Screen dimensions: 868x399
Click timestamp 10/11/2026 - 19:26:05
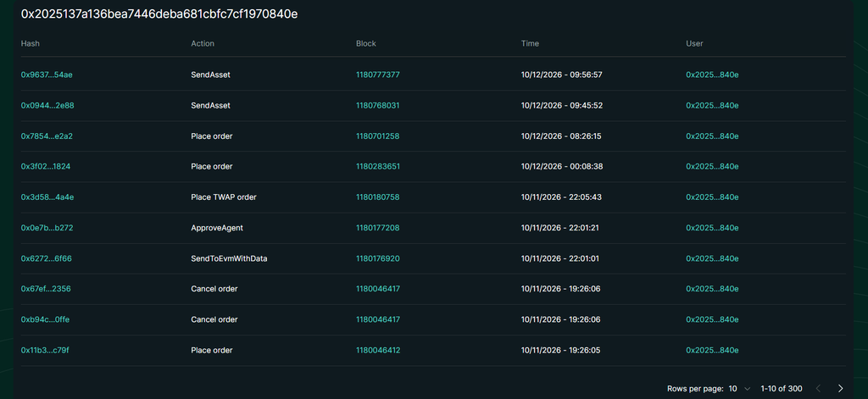click(x=561, y=351)
